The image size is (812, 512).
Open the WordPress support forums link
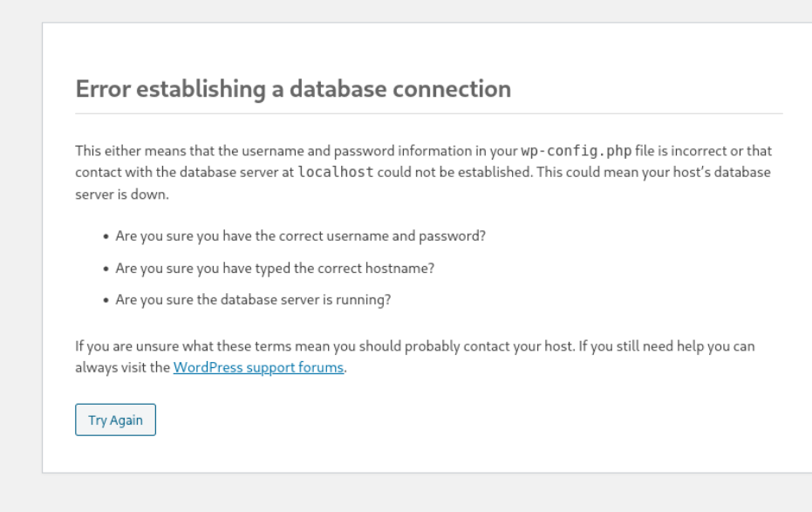click(x=258, y=367)
